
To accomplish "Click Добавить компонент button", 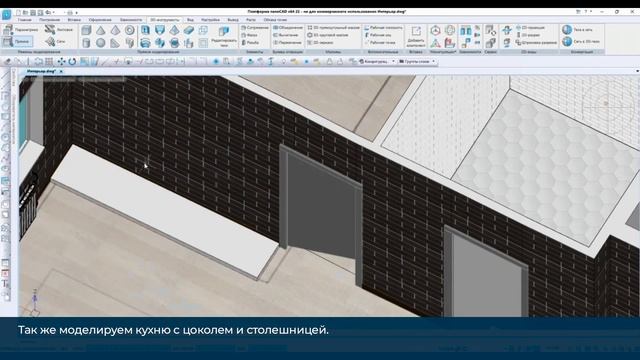I will pos(416,36).
